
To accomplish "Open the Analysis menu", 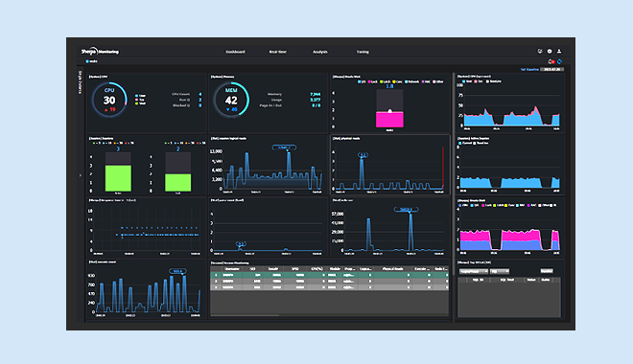I will click(320, 52).
